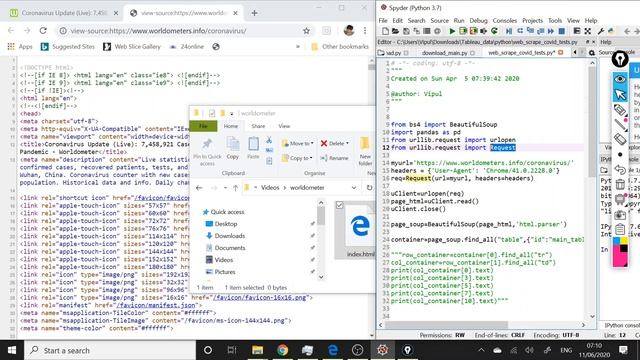The width and height of the screenshot is (640, 360).
Task: Open Python path manager icon in Spyder
Action: [611, 31]
